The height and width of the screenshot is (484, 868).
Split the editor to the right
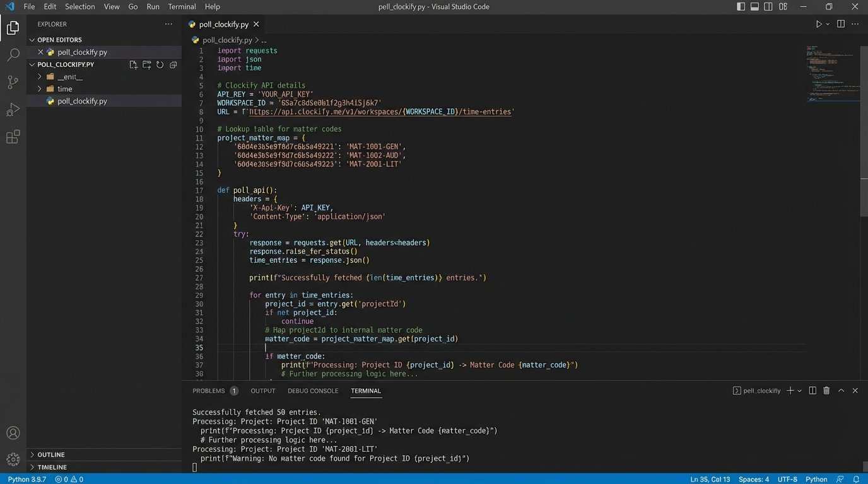[841, 24]
